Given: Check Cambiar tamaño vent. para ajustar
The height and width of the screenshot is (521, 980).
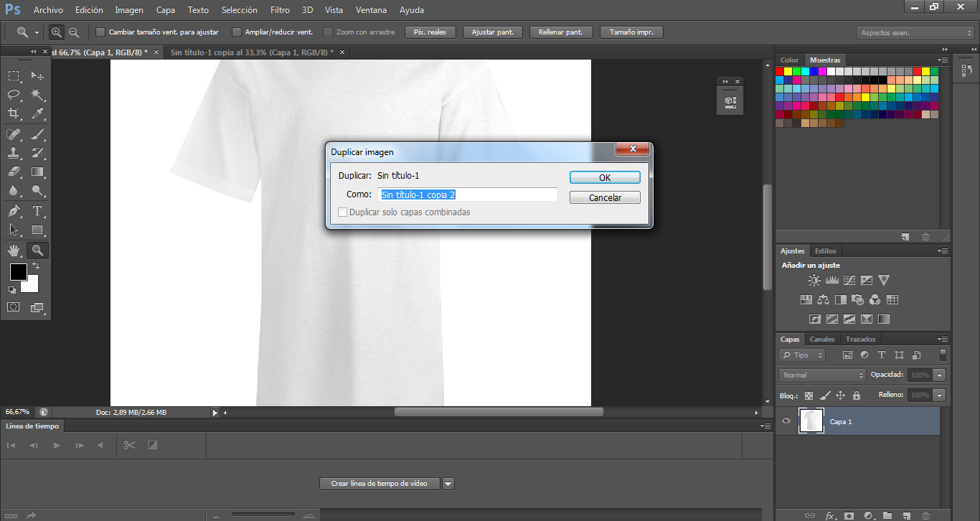Looking at the screenshot, I should [x=100, y=32].
